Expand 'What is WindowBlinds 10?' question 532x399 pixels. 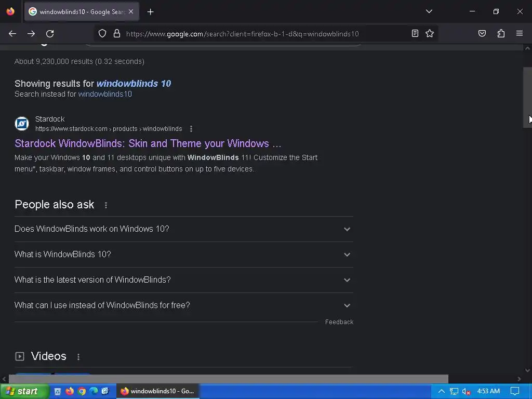[183, 255]
